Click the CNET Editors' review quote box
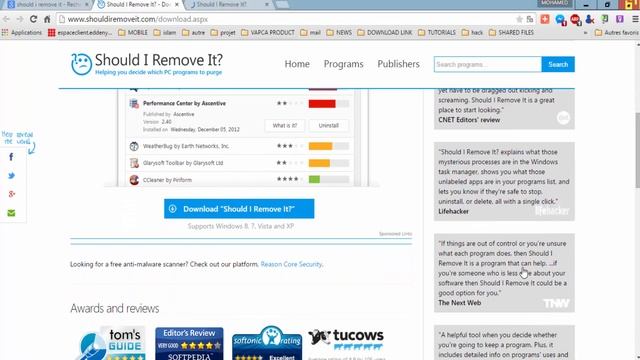640x360 pixels. [504, 109]
